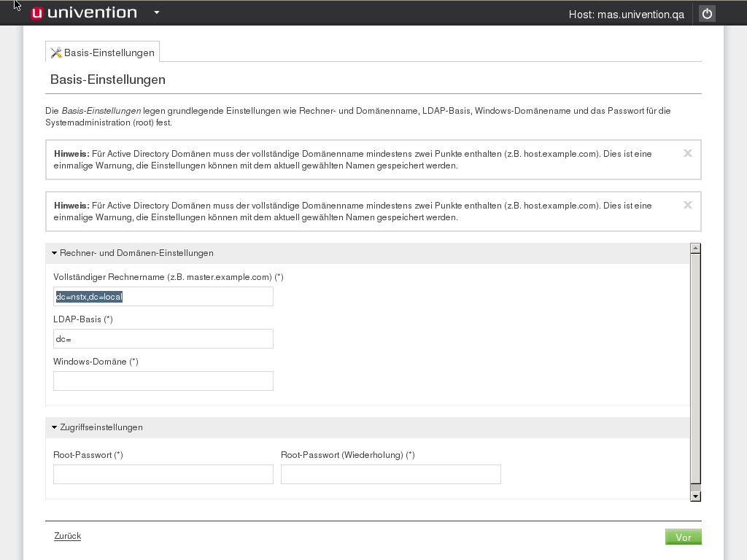Click the Root-Passwort (Wiederholung) field

[391, 474]
